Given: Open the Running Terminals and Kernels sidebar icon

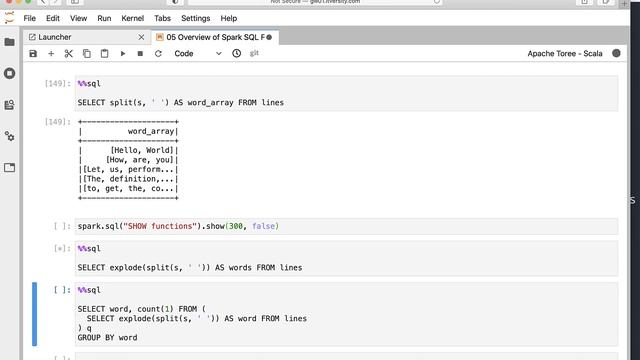Looking at the screenshot, I should pyautogui.click(x=9, y=73).
